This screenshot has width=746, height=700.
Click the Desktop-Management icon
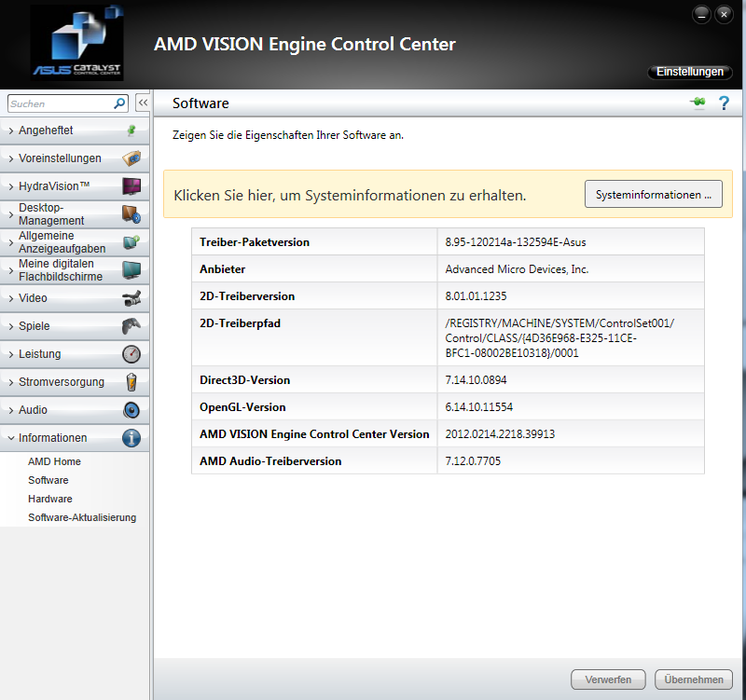tap(131, 214)
